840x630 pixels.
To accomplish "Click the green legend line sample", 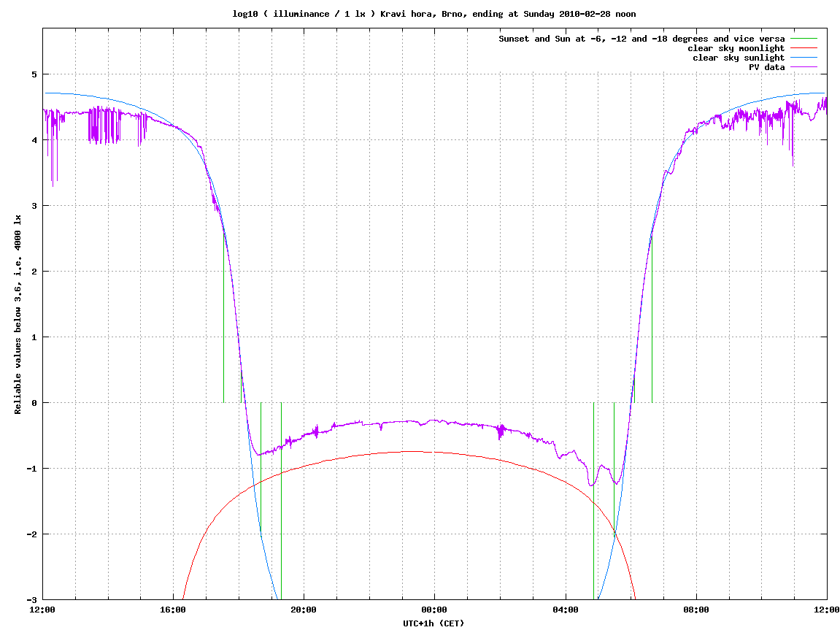I will tap(804, 39).
